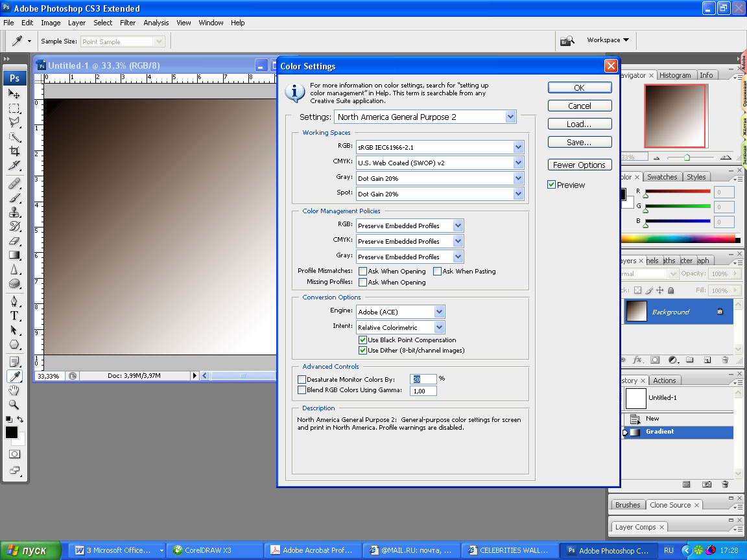Image resolution: width=747 pixels, height=560 pixels.
Task: Select the Zoom tool in the toolbox
Action: coord(14,404)
